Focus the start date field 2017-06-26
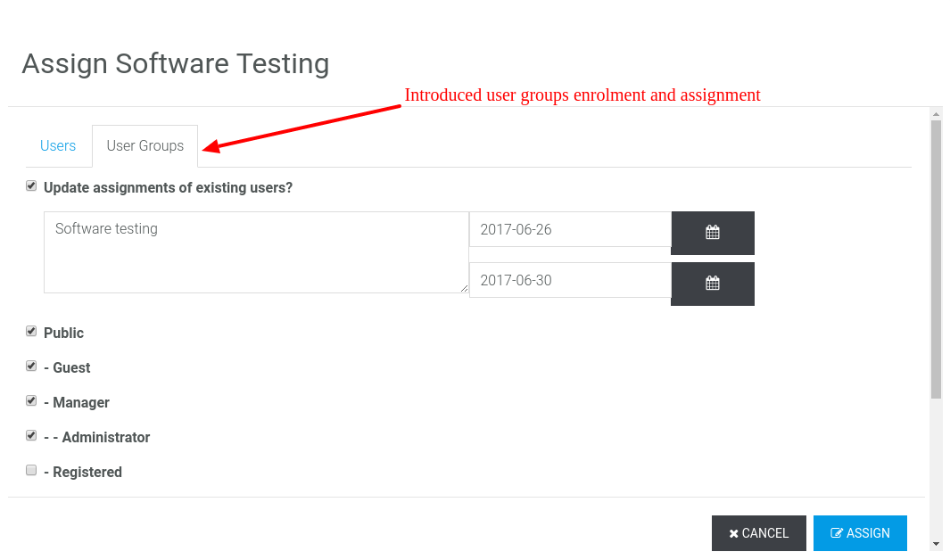This screenshot has height=560, width=950. click(569, 229)
